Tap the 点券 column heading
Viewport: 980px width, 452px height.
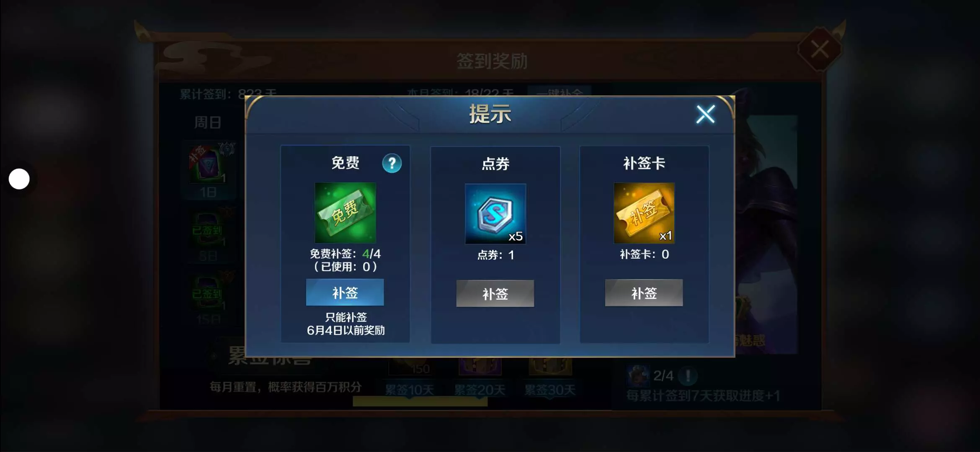click(x=495, y=164)
